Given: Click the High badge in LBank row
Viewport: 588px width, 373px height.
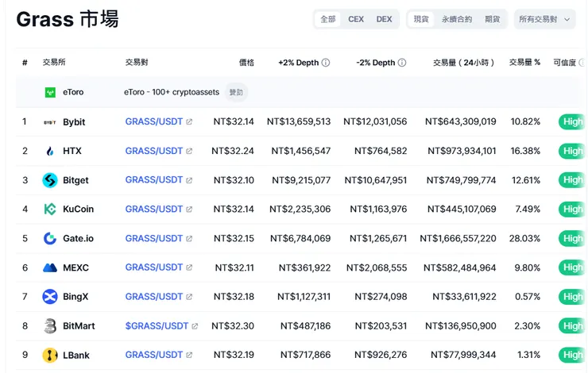Looking at the screenshot, I should pos(572,355).
